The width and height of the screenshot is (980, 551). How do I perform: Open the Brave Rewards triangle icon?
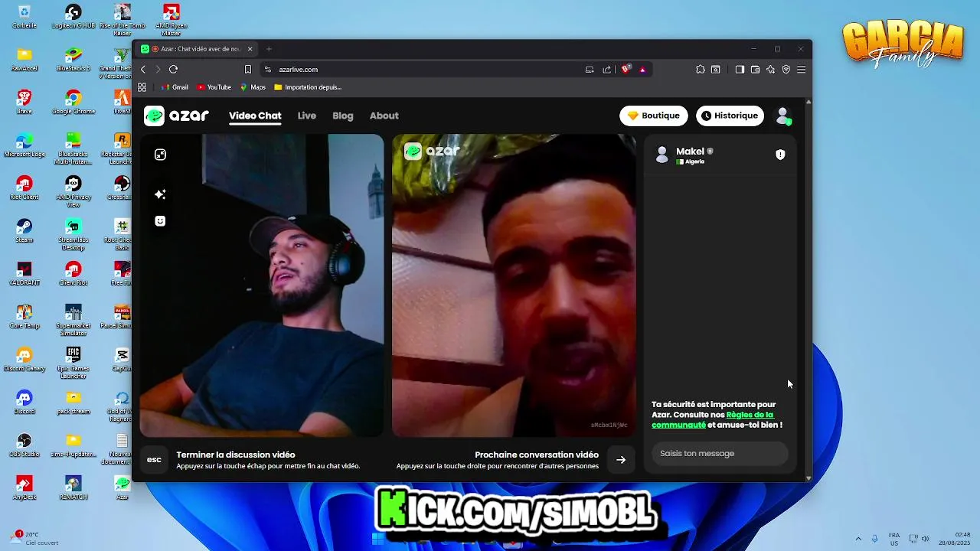(642, 69)
